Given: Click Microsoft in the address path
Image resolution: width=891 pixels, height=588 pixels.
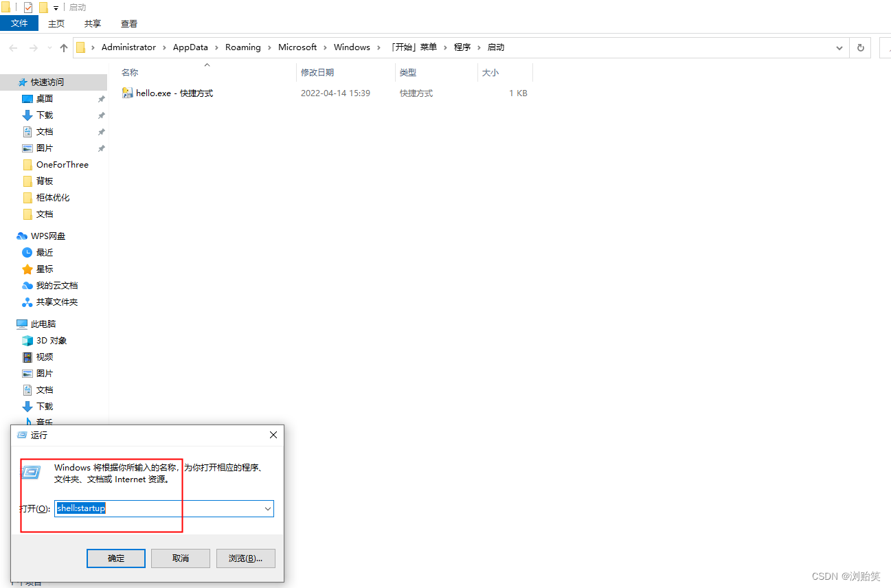Looking at the screenshot, I should 297,47.
